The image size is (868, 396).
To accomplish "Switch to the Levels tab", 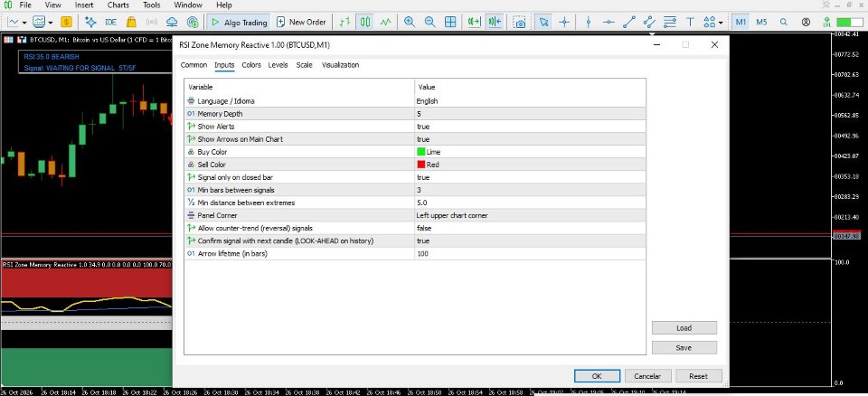I will click(278, 65).
